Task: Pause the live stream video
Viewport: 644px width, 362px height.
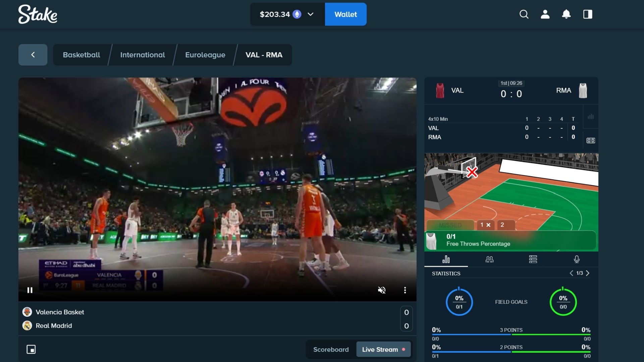Action: point(30,290)
